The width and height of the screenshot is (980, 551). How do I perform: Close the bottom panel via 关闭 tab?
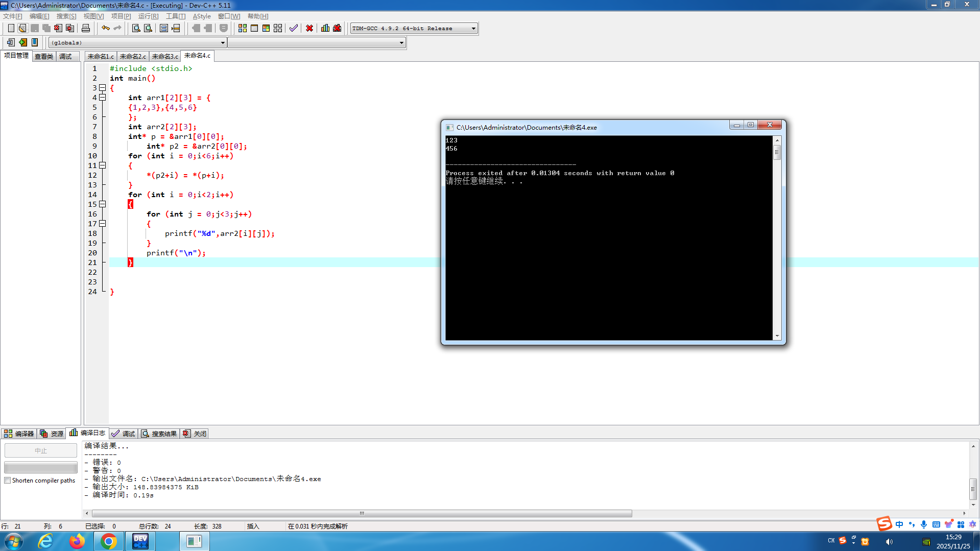tap(195, 434)
